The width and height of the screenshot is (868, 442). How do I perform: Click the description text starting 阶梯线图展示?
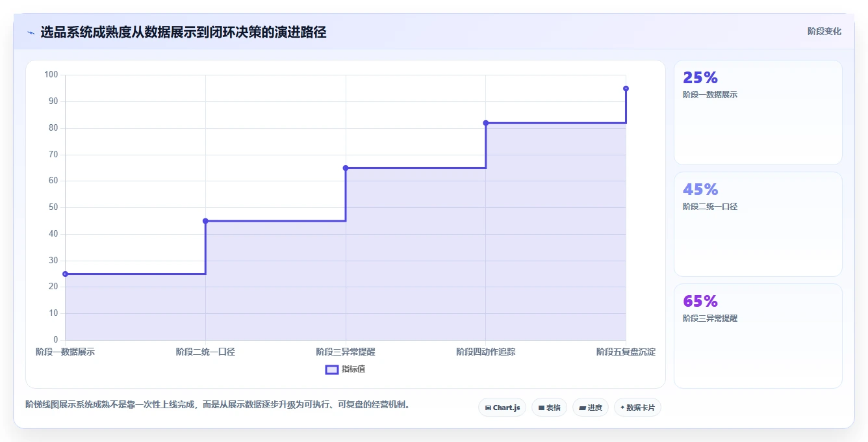point(218,405)
